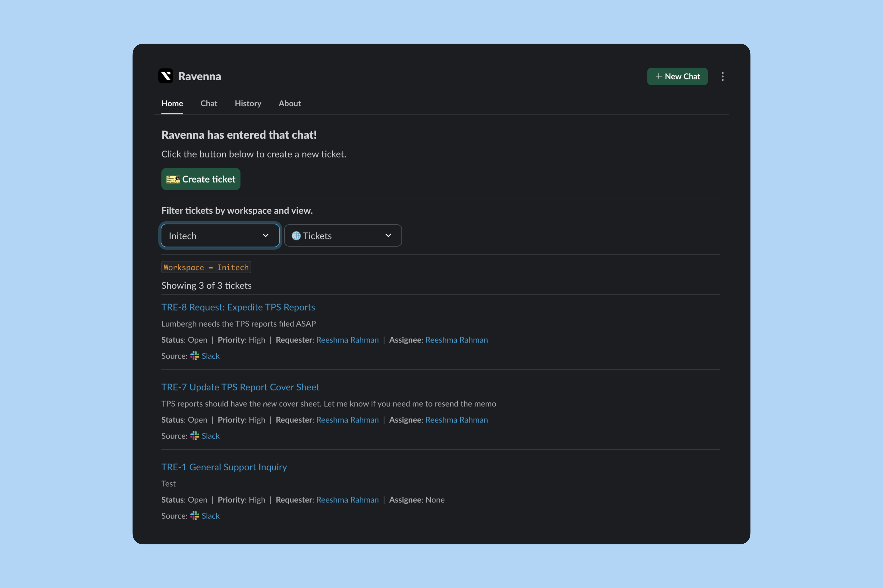This screenshot has height=588, width=883.
Task: Open TRE-7 Update TPS Report Cover Sheet
Action: click(x=240, y=387)
